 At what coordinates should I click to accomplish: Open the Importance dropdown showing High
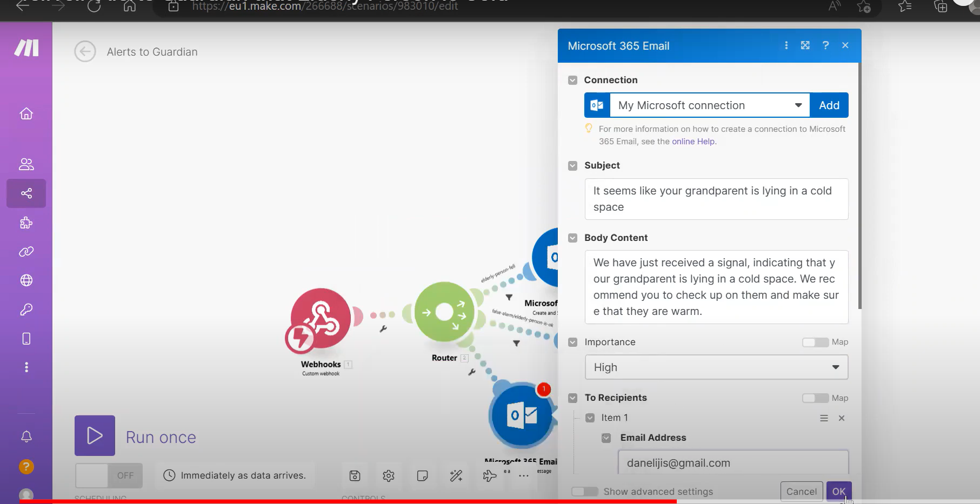[x=716, y=367]
